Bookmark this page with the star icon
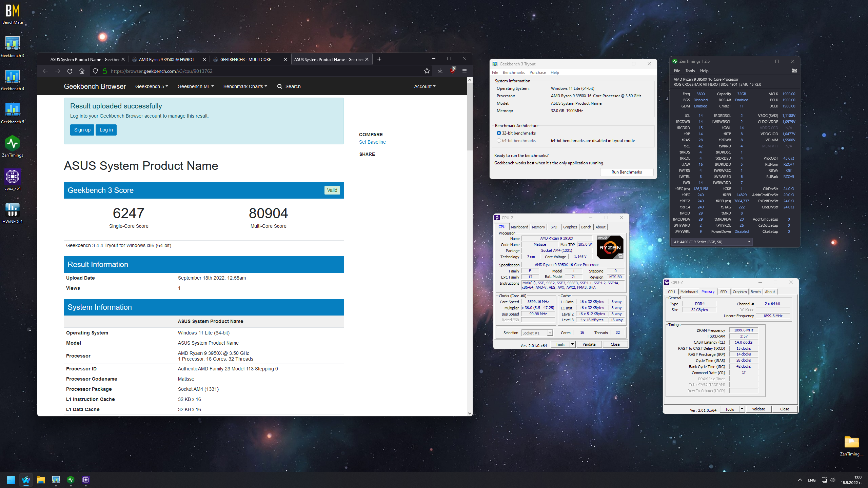 427,71
